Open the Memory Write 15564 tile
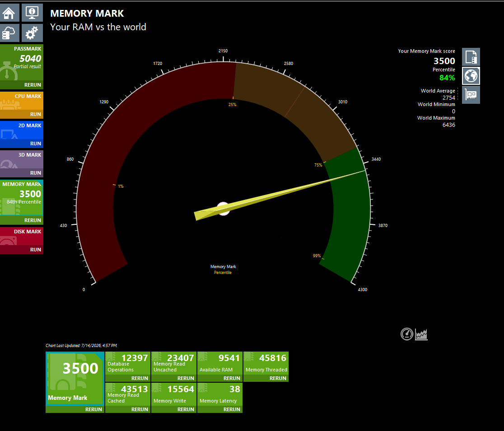Viewport: 504px width, 431px height. click(x=173, y=394)
